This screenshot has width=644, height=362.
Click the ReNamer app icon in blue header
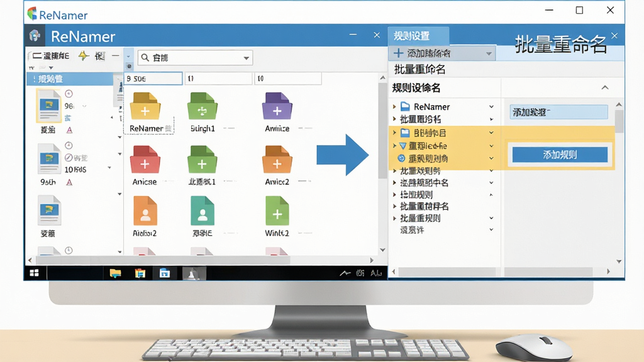pos(35,36)
